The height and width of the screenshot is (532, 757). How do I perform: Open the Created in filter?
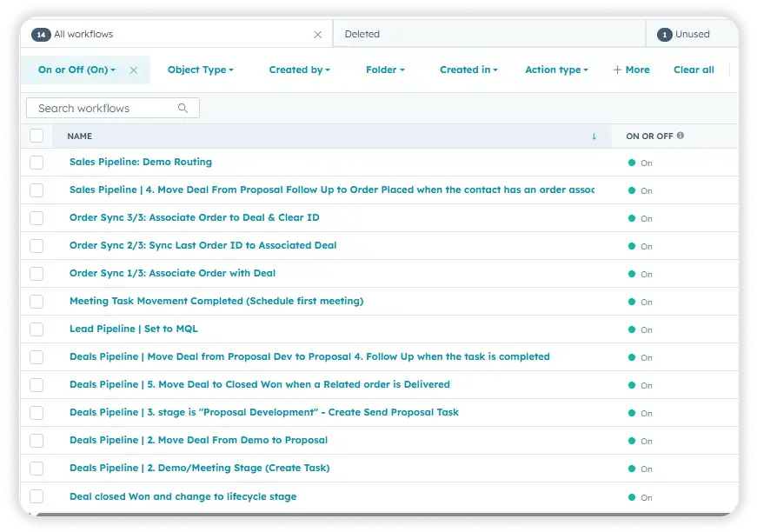point(468,70)
